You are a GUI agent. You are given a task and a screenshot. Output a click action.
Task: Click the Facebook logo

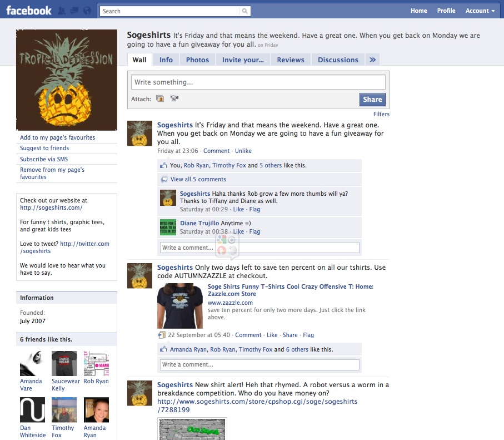click(29, 11)
